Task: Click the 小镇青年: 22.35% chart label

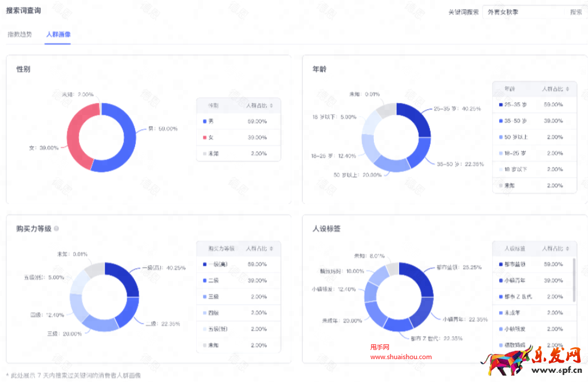Action: pos(465,320)
